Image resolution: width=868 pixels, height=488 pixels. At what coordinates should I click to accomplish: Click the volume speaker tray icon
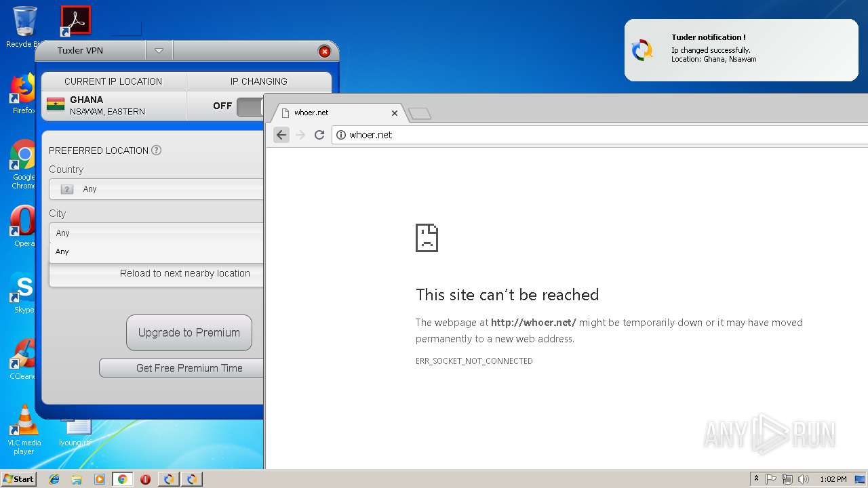coord(804,479)
